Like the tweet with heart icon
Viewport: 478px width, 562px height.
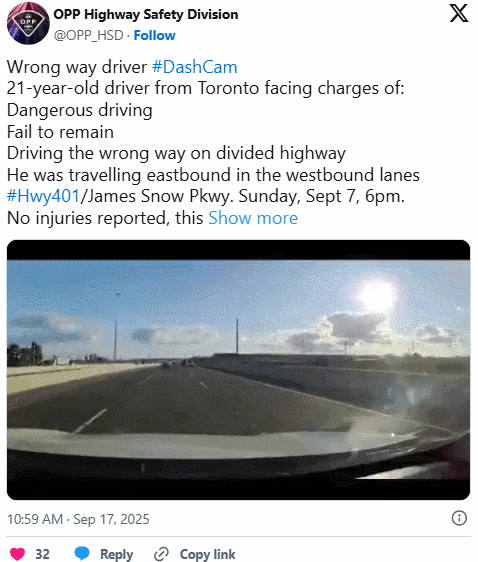[17, 554]
